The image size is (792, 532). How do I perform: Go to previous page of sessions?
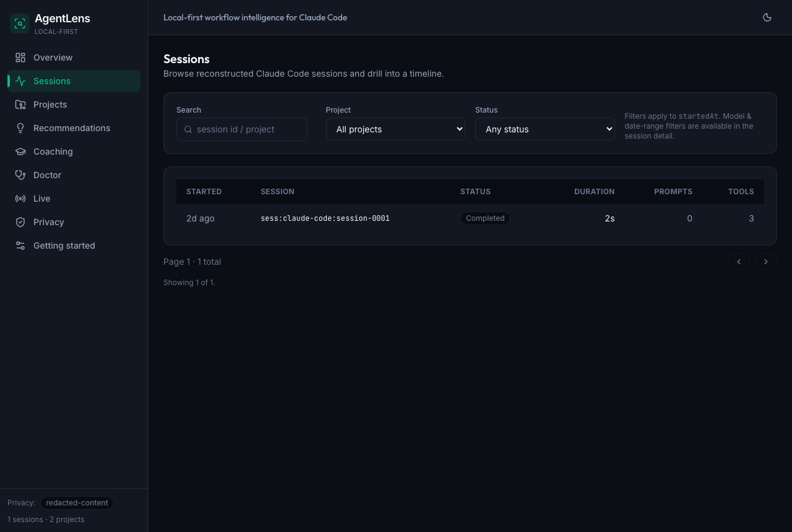click(x=739, y=262)
